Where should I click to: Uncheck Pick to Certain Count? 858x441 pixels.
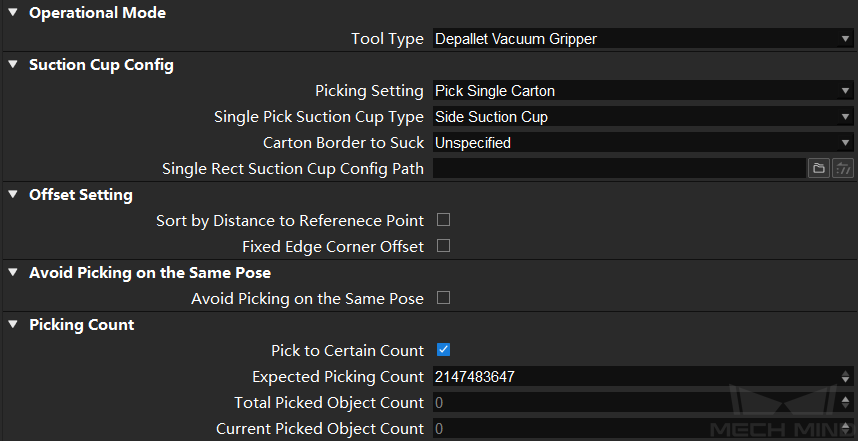(443, 350)
